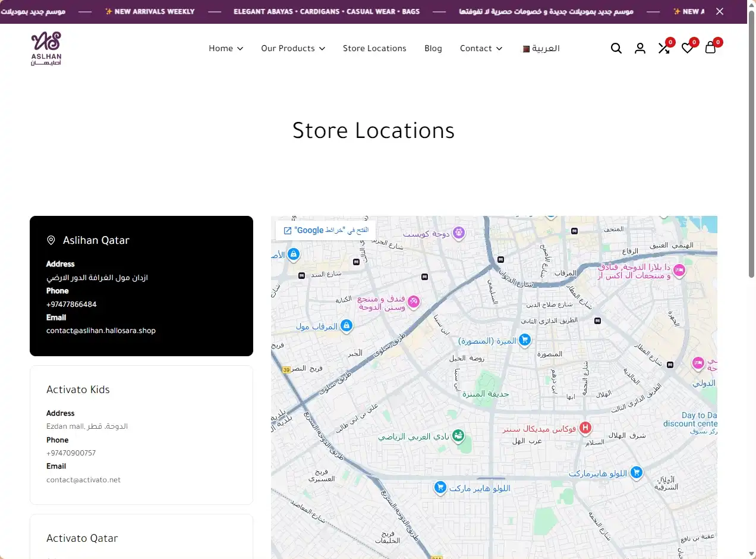Click the Ezdan mall address text
This screenshot has height=559, width=756.
click(x=87, y=426)
